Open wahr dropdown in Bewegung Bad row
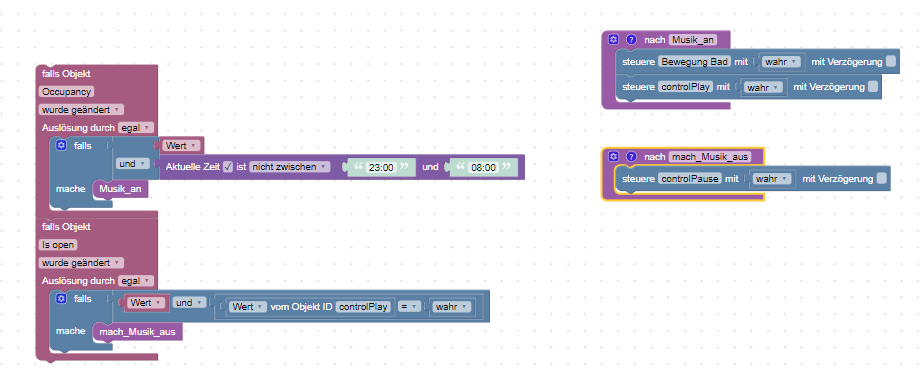The height and width of the screenshot is (376, 924). pos(781,61)
